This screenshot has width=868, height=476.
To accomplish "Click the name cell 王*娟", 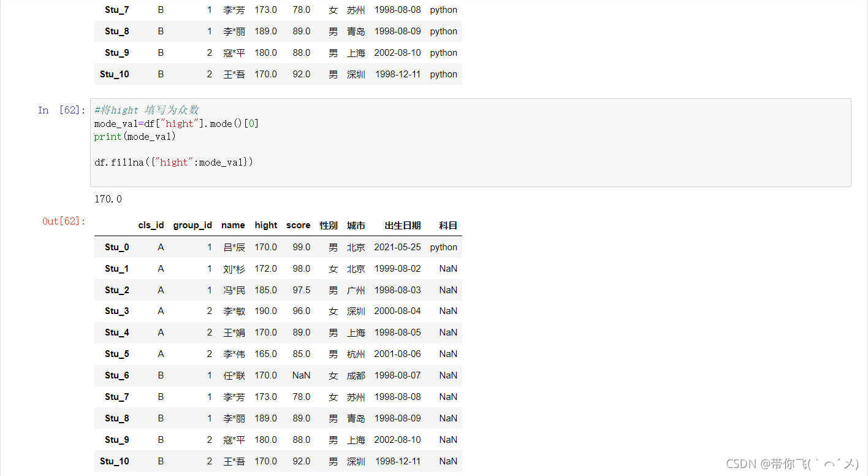I will (234, 332).
